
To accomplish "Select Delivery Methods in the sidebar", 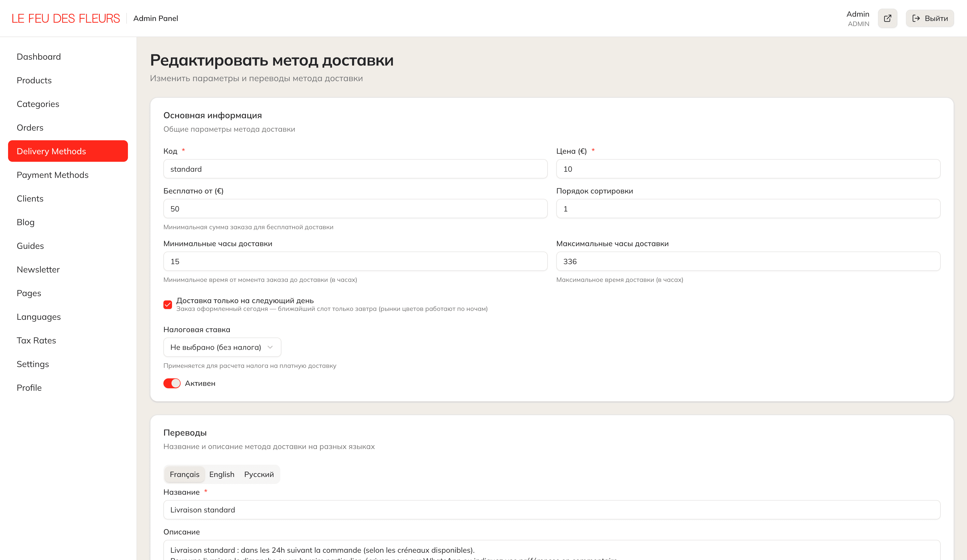I will (51, 151).
